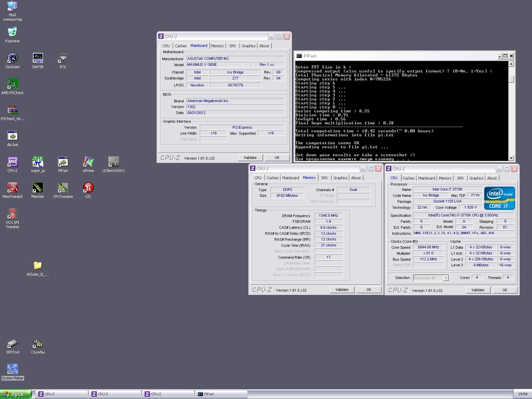The height and width of the screenshot is (399, 532).
Task: Select Caches tab in the Memory CPU-Z window
Action: pos(272,178)
